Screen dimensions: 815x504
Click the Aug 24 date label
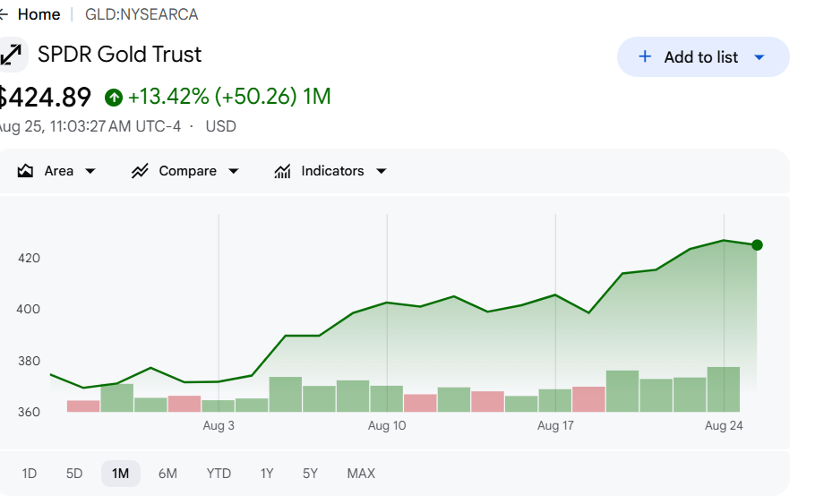[724, 425]
